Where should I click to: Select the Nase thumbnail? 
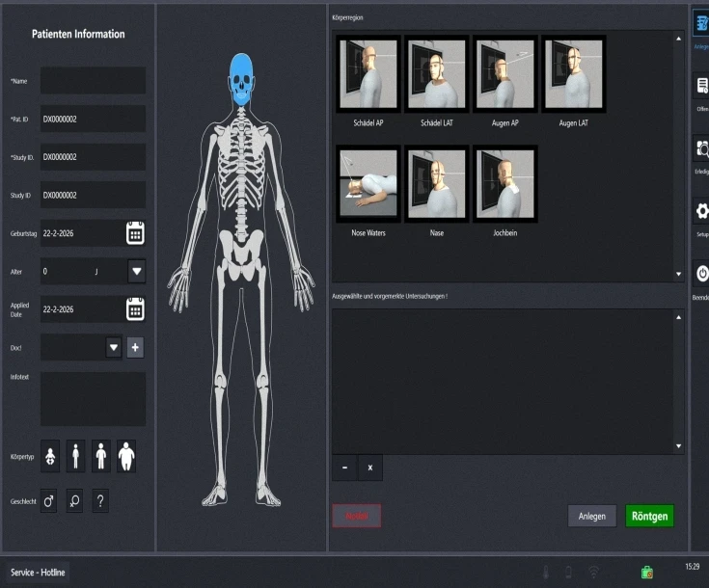[x=437, y=184]
